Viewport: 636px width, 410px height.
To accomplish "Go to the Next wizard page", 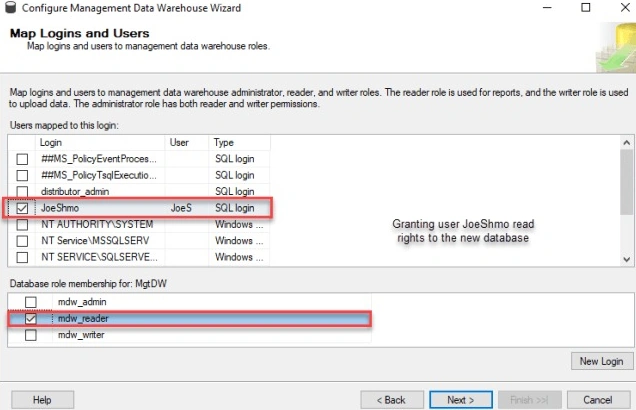I will click(x=461, y=400).
